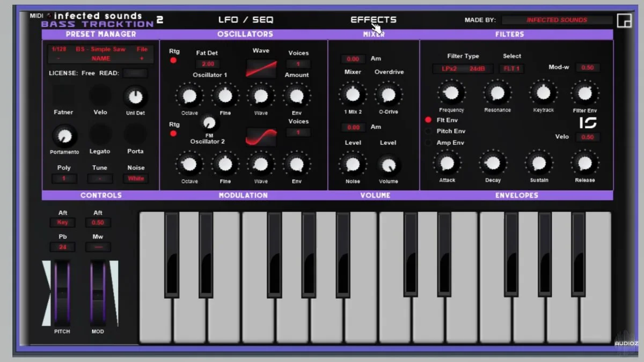
Task: Open the Poly voice count selector
Action: coord(64,179)
